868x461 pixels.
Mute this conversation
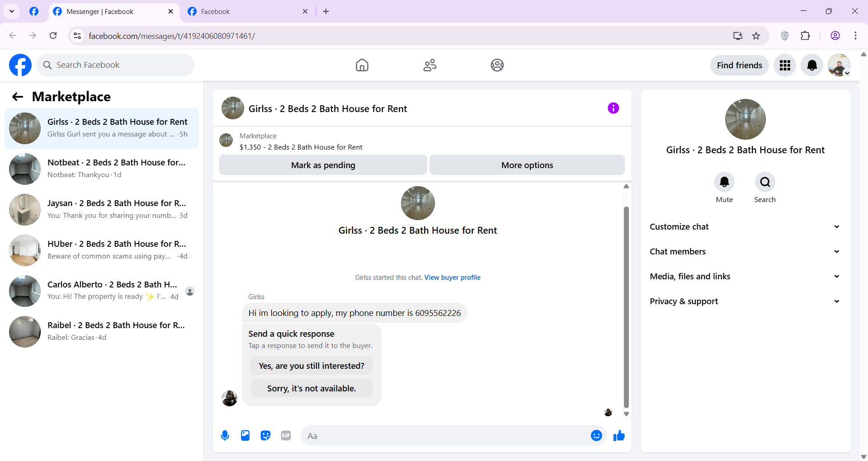click(724, 182)
